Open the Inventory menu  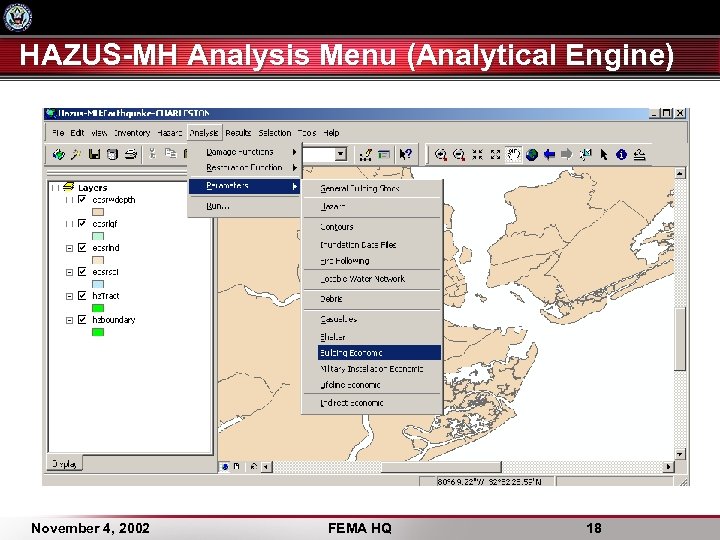coord(132,133)
